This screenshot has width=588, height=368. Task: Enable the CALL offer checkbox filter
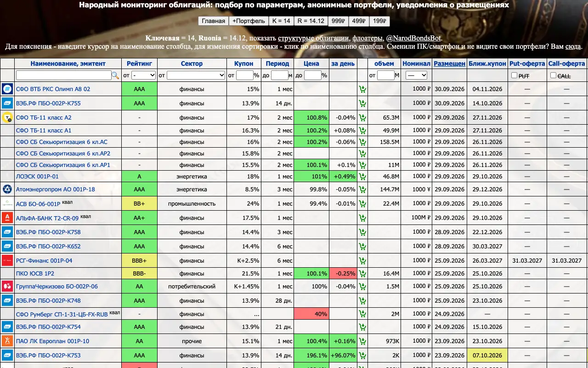click(553, 75)
